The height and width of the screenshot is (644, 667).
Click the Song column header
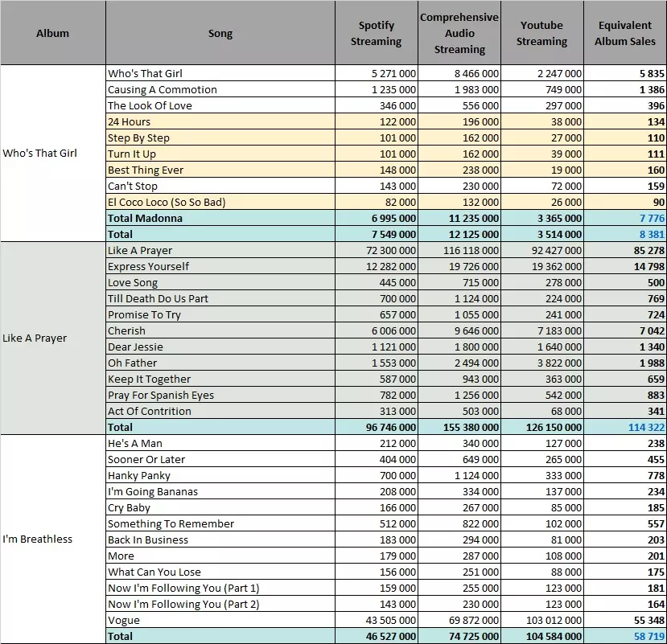click(220, 33)
